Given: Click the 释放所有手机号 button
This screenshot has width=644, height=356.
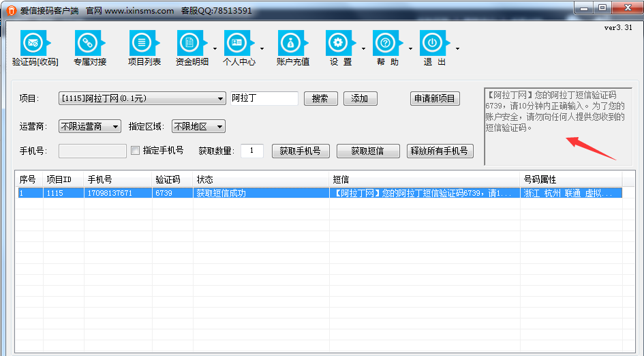Looking at the screenshot, I should 440,151.
